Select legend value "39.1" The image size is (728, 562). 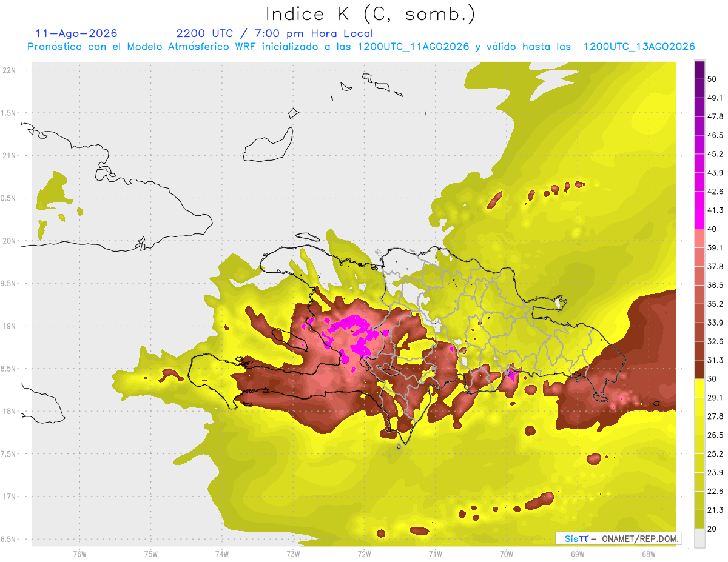click(x=715, y=248)
